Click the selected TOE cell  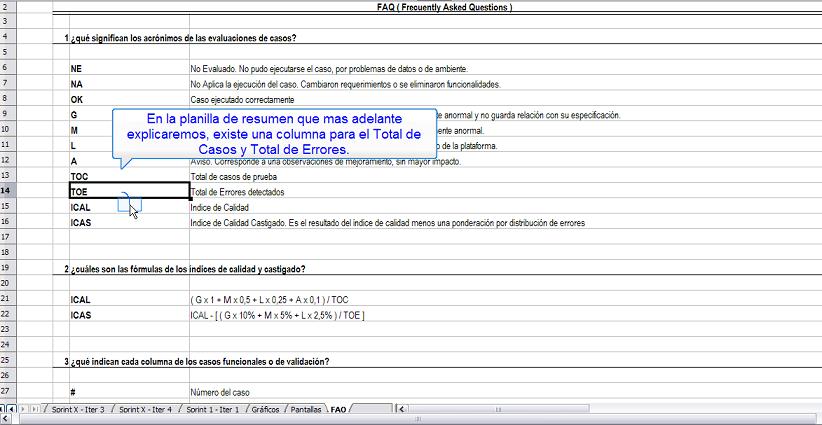(x=129, y=192)
